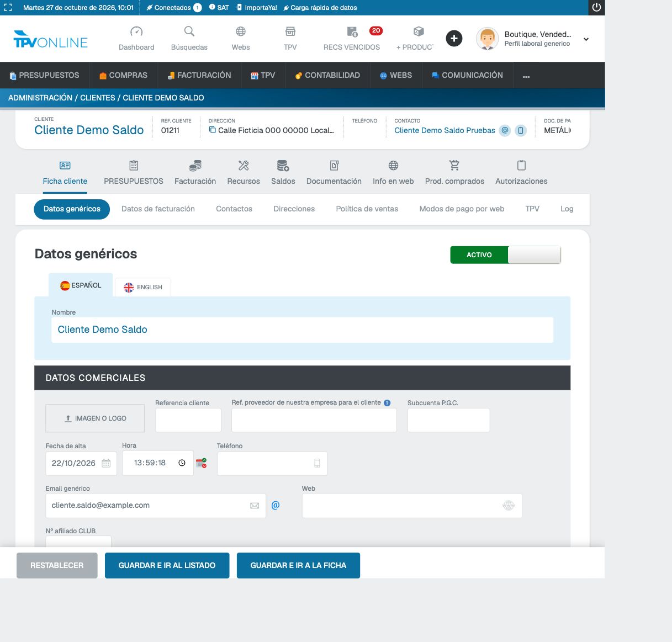The height and width of the screenshot is (642, 672).
Task: Switch to Contactos tab
Action: tap(234, 209)
